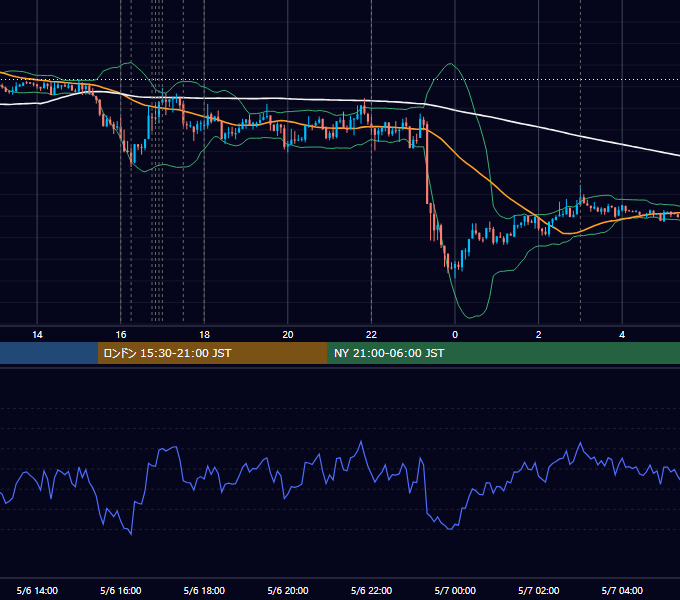The width and height of the screenshot is (680, 600).
Task: Click the '18' hour label on price chart axis
Action: pyautogui.click(x=204, y=335)
